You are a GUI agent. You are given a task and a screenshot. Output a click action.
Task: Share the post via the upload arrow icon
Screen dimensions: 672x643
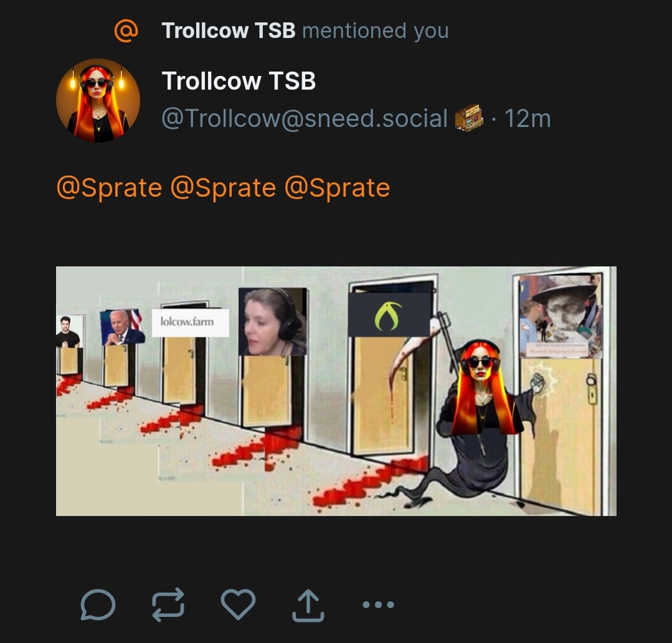click(308, 606)
